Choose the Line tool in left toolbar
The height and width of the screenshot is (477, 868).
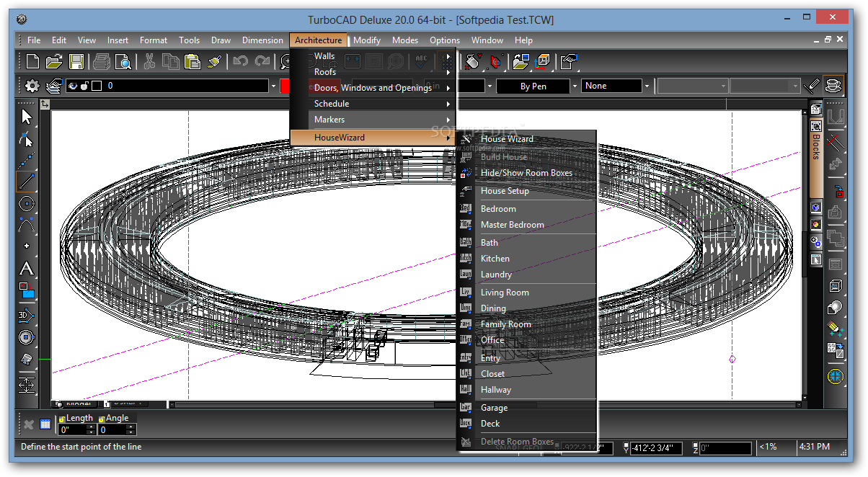point(27,182)
